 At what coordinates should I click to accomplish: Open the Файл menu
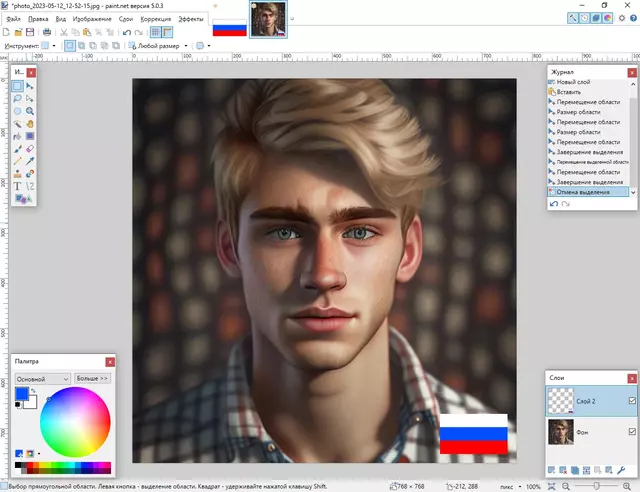point(13,19)
